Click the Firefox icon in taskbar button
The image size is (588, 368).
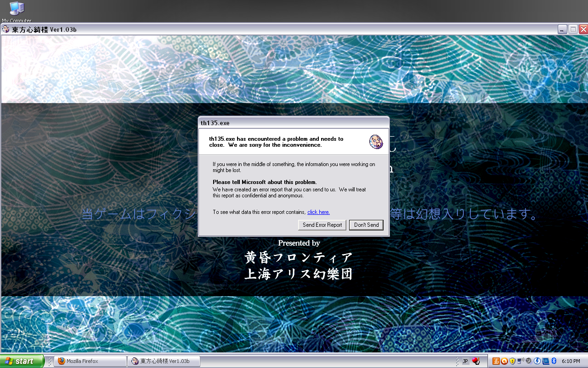(x=61, y=361)
